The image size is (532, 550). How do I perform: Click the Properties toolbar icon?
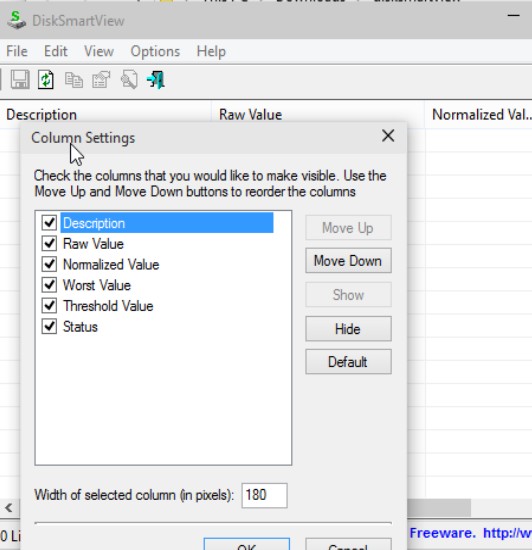pyautogui.click(x=101, y=80)
